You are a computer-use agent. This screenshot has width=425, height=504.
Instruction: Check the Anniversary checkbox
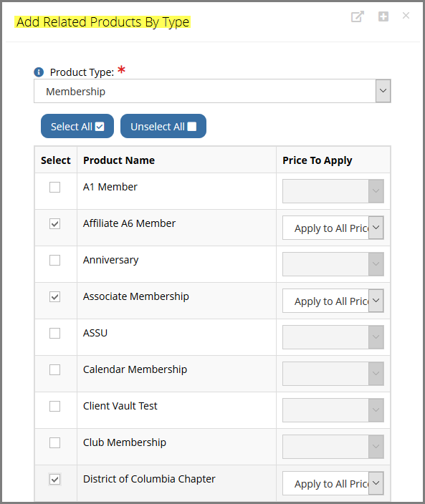click(x=54, y=260)
